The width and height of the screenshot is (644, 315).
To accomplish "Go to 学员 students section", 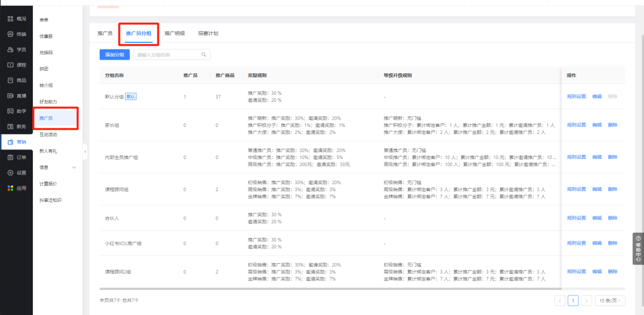I will [x=16, y=49].
